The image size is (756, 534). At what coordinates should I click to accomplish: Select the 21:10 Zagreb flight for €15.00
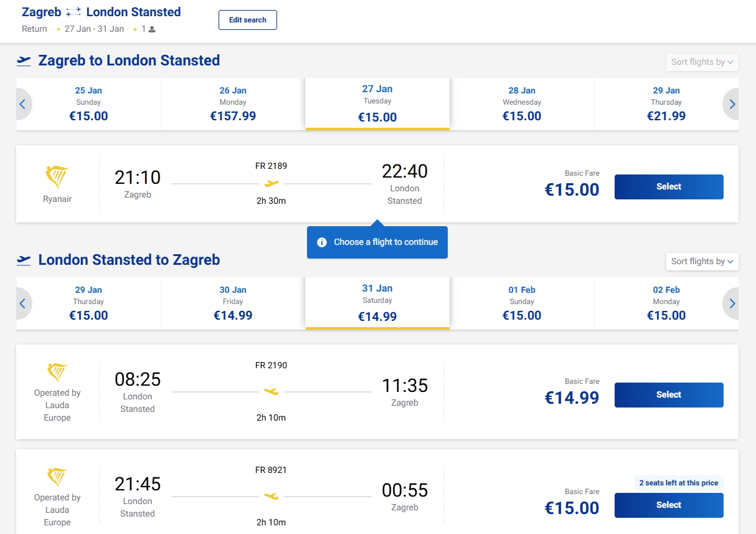pos(669,187)
